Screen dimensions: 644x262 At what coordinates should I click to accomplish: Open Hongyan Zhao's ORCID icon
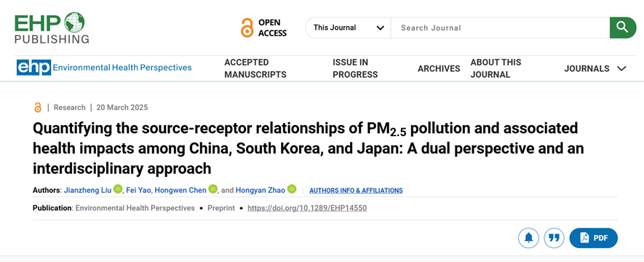292,189
